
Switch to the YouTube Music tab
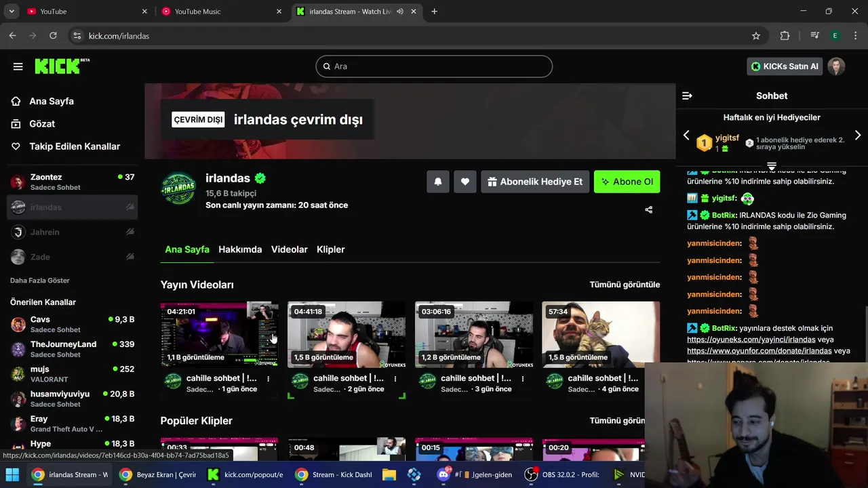pos(222,12)
